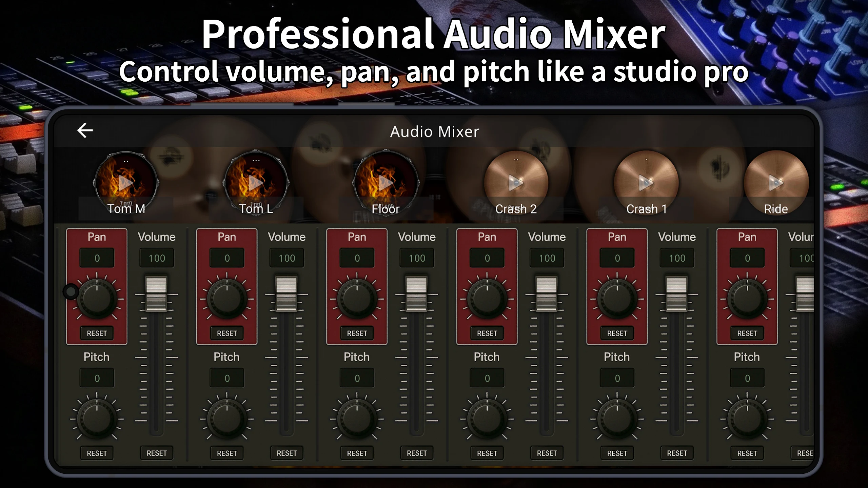Click the Tom M volume fader handle
This screenshot has width=868, height=488.
(x=156, y=293)
